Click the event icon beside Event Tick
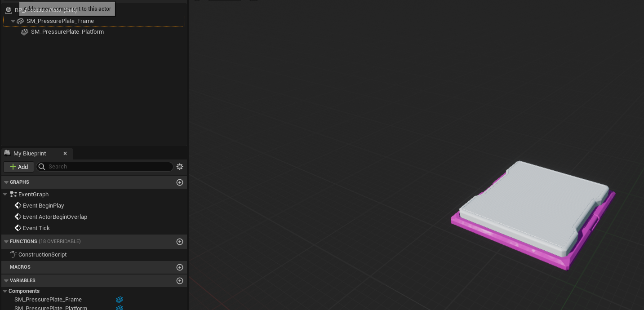The image size is (644, 310). pos(18,228)
